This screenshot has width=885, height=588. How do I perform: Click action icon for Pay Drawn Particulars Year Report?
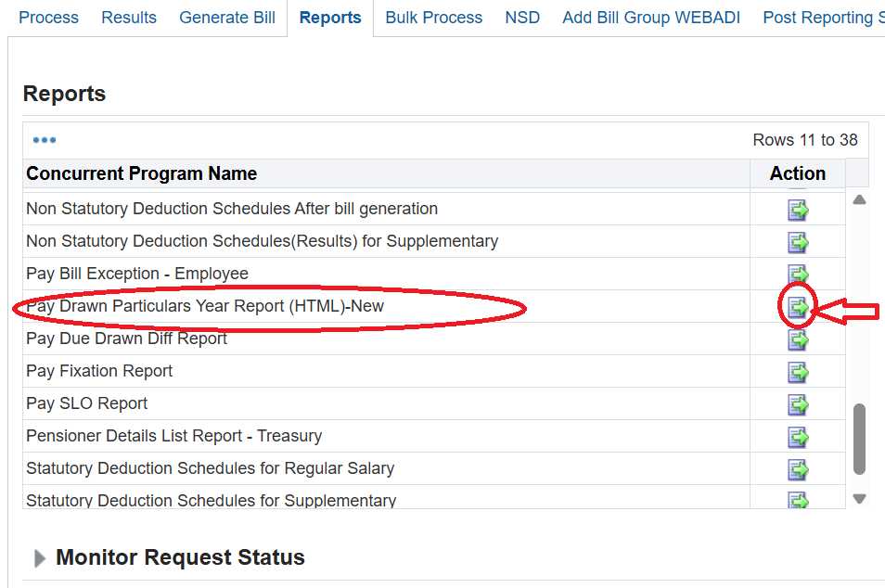tap(798, 307)
